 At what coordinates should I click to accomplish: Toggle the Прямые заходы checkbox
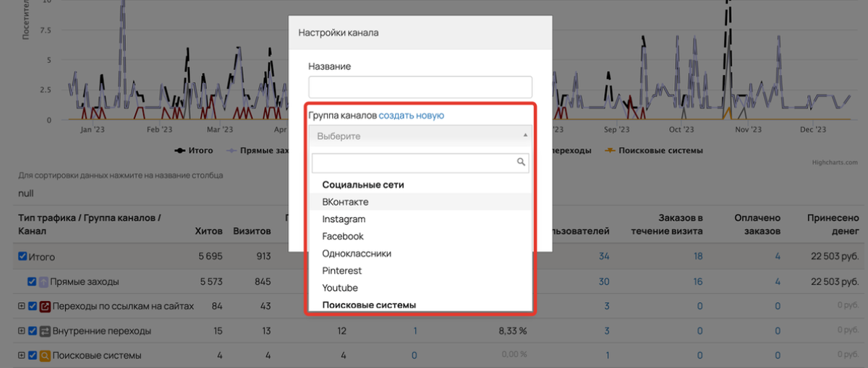pyautogui.click(x=32, y=281)
